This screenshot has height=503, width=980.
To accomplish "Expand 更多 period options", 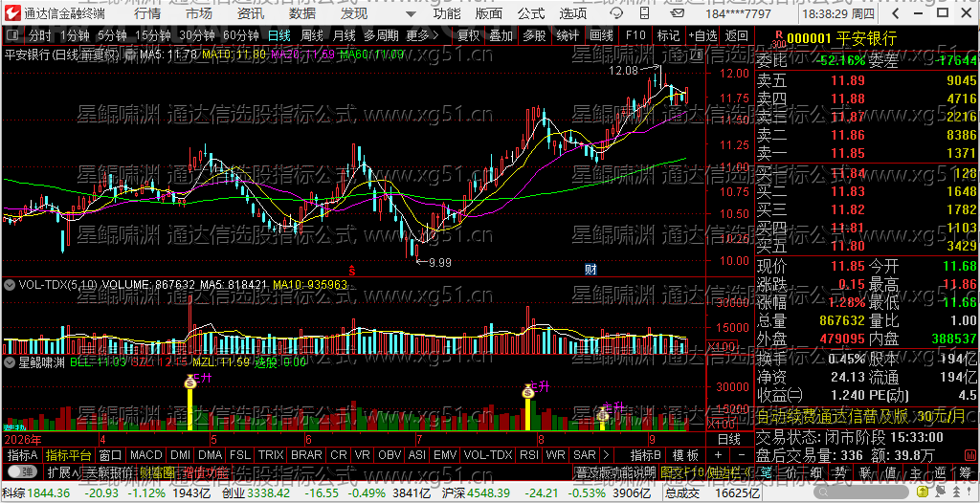I will tap(422, 35).
